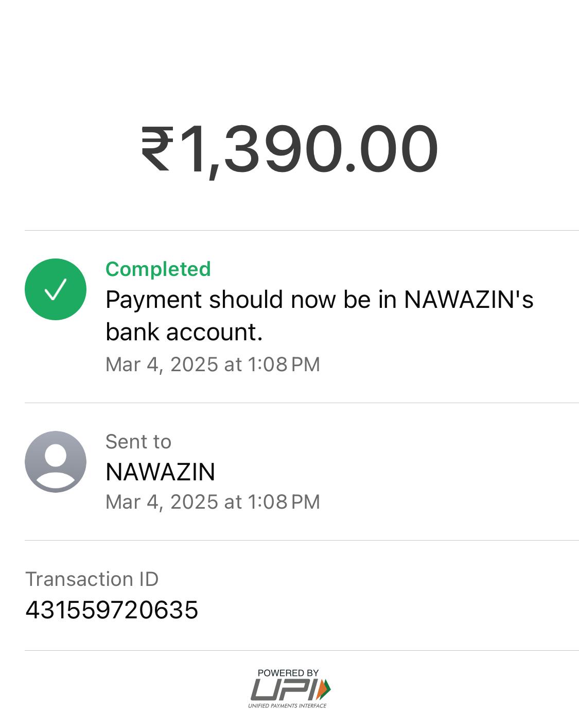This screenshot has width=579, height=728.
Task: Tap the "Transaction ID" label
Action: tap(92, 579)
